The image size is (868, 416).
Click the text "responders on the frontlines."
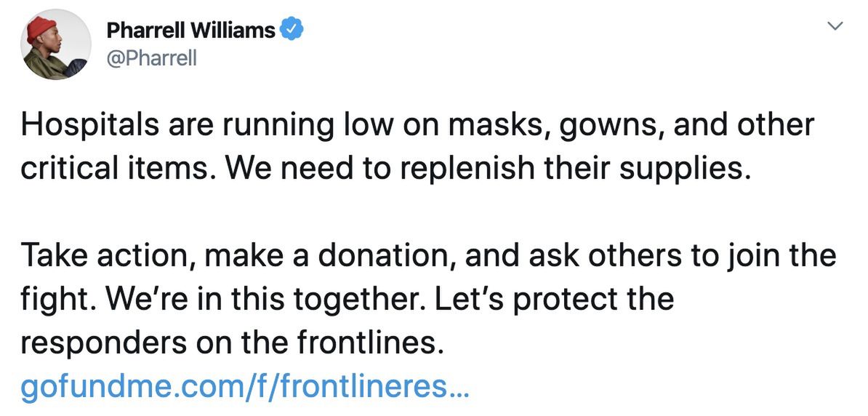[232, 342]
